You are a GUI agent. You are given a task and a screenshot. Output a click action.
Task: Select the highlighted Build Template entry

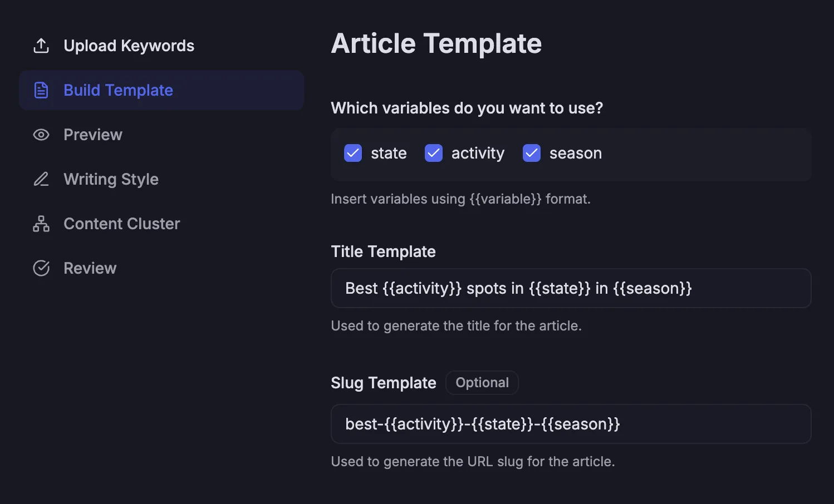[x=118, y=90]
